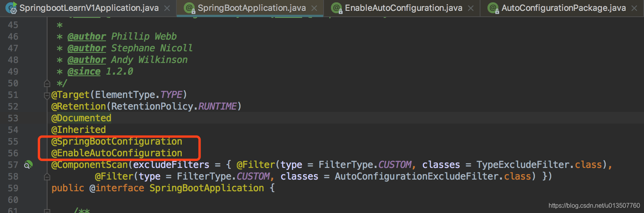Collapse Javadoc comment fold marker at line 50
644x213 pixels.
(47, 83)
